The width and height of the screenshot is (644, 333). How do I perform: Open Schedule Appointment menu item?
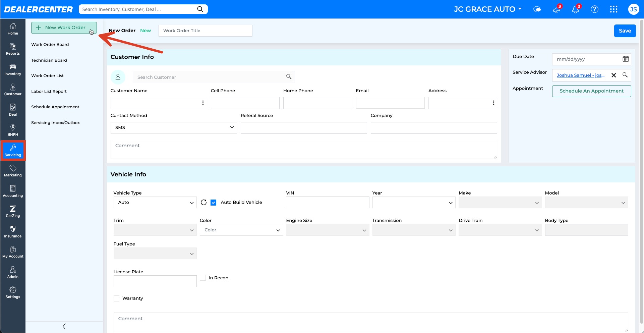(x=55, y=107)
